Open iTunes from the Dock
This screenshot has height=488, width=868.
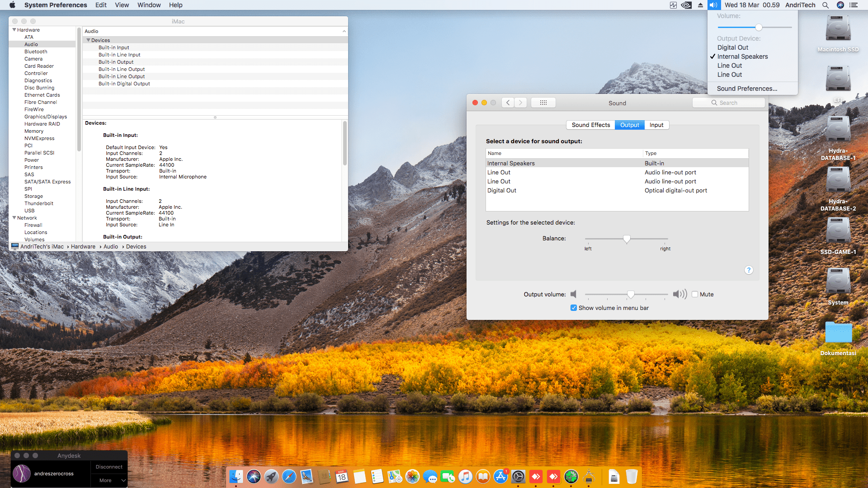click(465, 476)
